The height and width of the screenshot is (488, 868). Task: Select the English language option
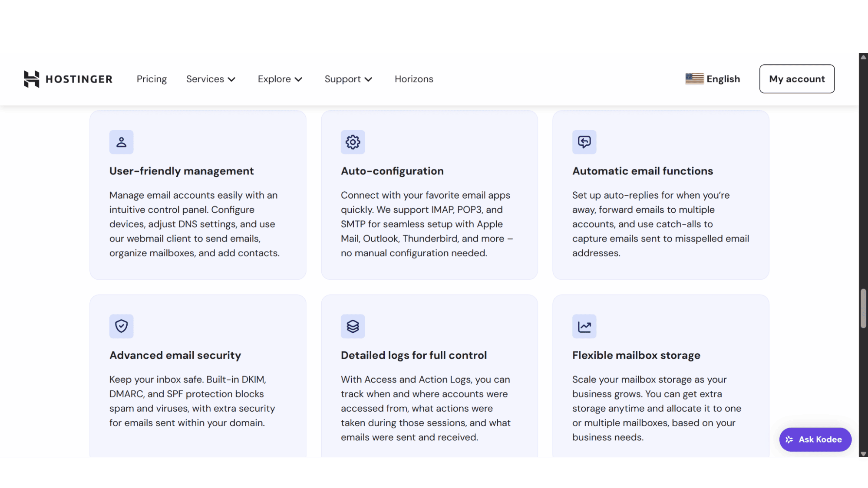(x=723, y=79)
